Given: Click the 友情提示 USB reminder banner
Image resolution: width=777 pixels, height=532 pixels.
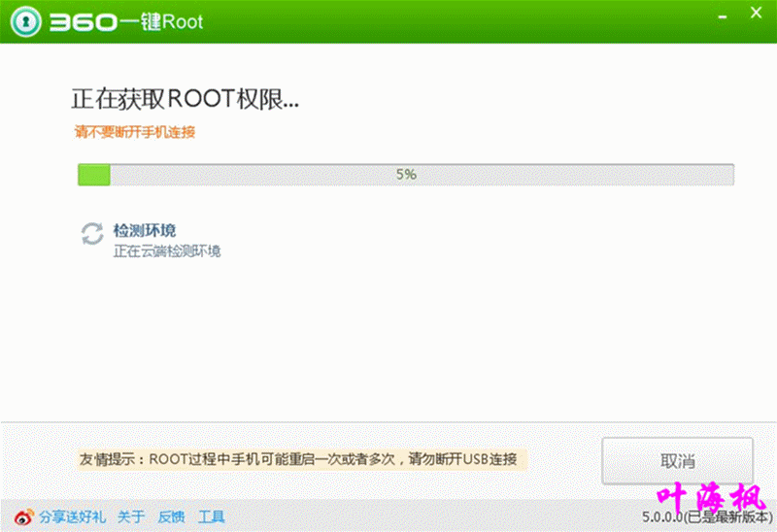Looking at the screenshot, I should coord(301,459).
